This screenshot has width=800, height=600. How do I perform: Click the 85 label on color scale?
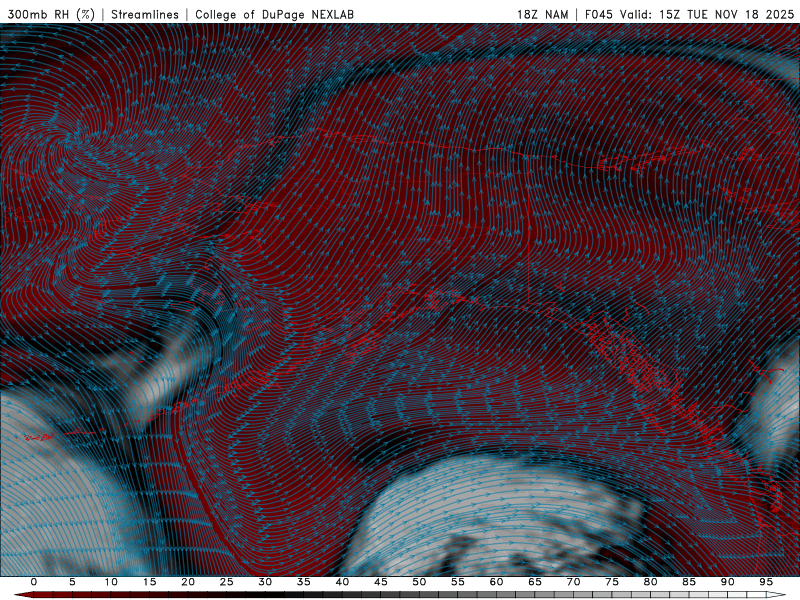pos(689,582)
